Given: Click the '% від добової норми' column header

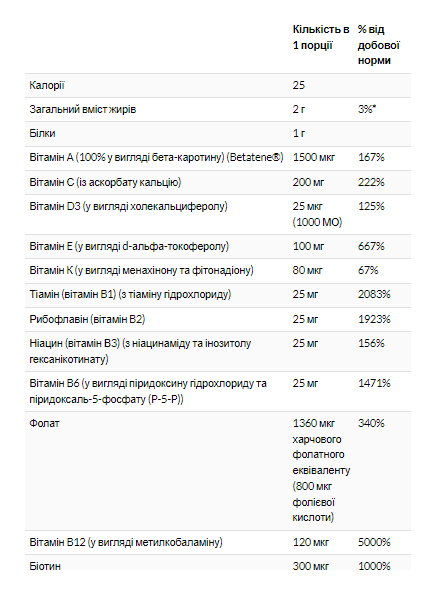Looking at the screenshot, I should (378, 45).
